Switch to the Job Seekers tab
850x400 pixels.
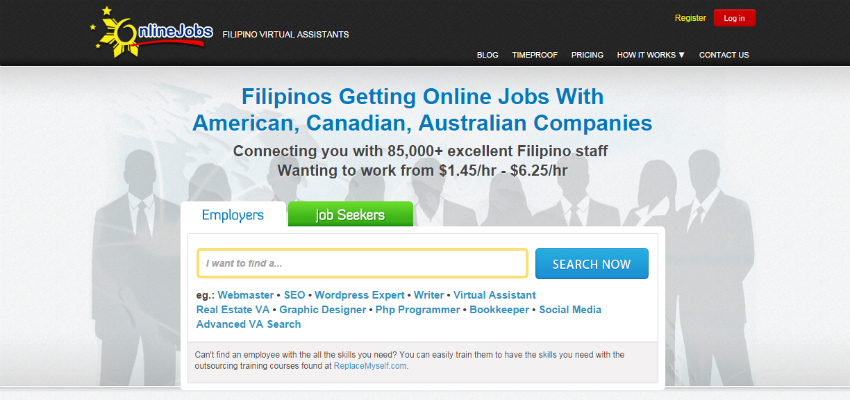click(350, 215)
